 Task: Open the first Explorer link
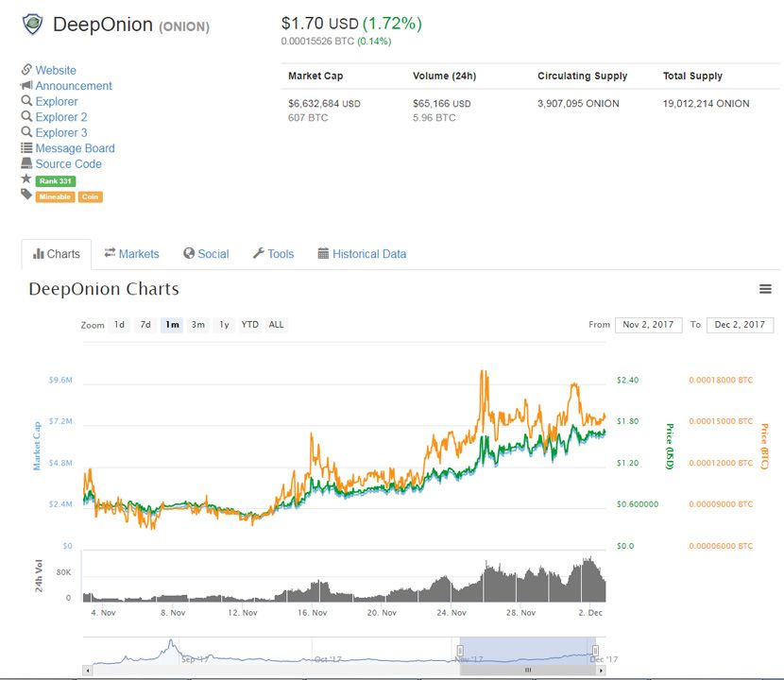(57, 101)
